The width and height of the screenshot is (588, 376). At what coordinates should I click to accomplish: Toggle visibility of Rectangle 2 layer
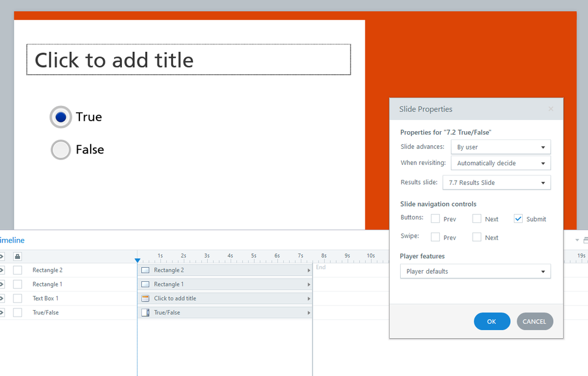tap(2, 270)
